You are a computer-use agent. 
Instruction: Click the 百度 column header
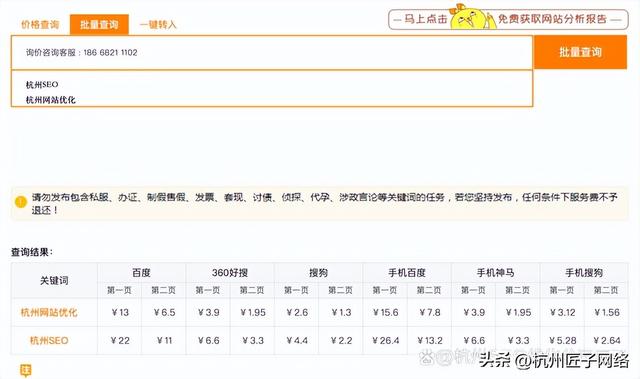pyautogui.click(x=142, y=273)
